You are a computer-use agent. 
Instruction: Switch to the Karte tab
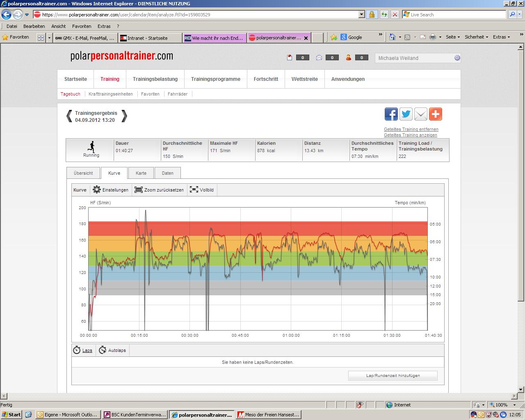[x=141, y=173]
